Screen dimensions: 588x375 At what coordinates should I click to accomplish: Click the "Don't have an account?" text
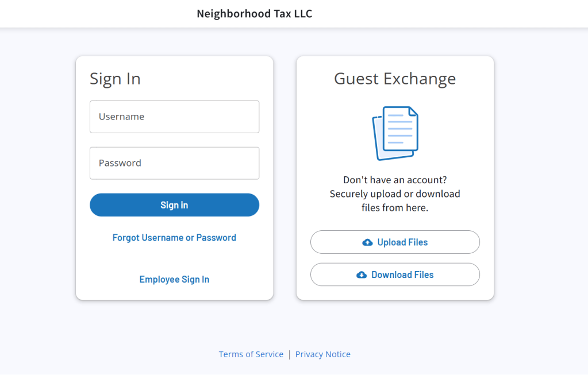395,180
